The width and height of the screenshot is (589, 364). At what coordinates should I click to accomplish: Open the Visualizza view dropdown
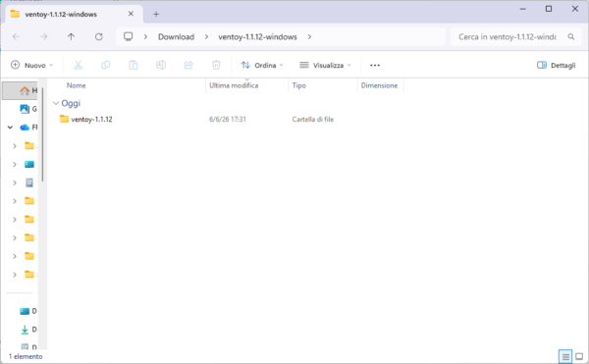coord(325,66)
